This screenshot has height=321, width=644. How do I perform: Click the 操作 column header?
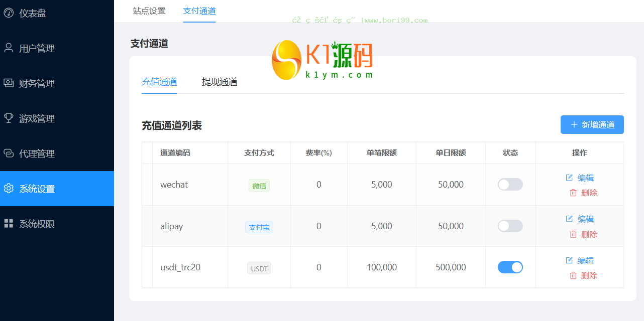point(580,153)
